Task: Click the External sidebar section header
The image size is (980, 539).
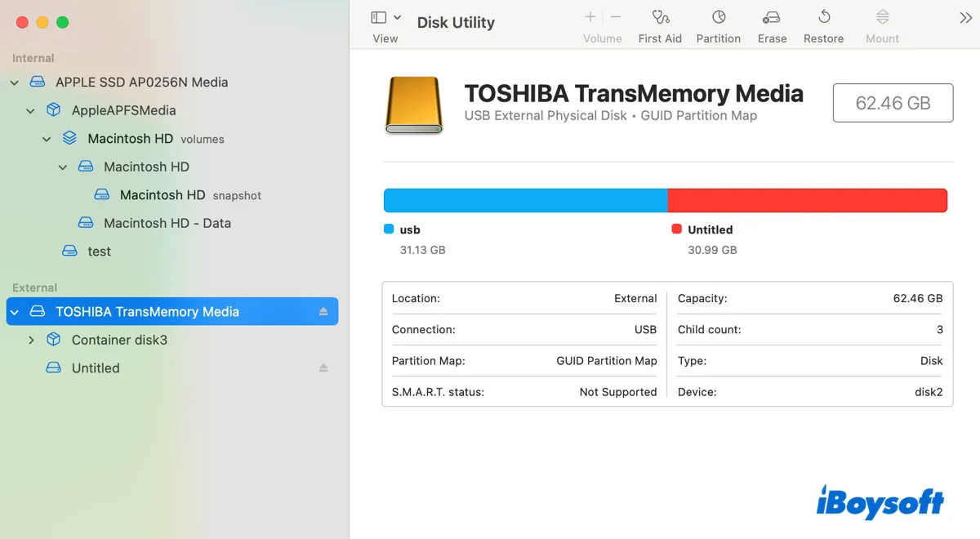Action: (35, 287)
